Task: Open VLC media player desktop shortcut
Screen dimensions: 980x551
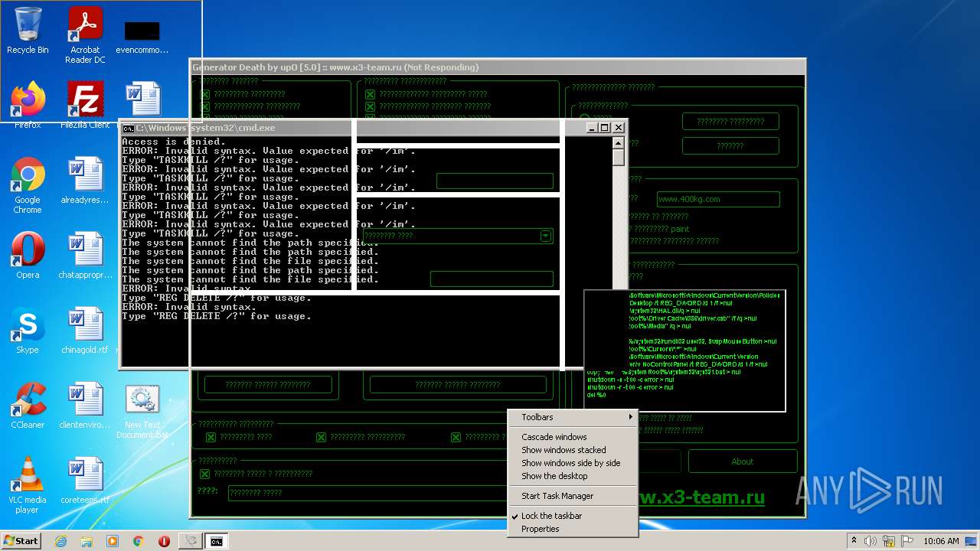Action: point(28,484)
